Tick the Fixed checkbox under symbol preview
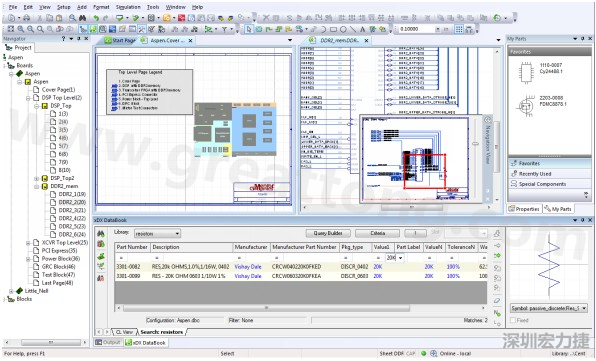 coord(513,320)
